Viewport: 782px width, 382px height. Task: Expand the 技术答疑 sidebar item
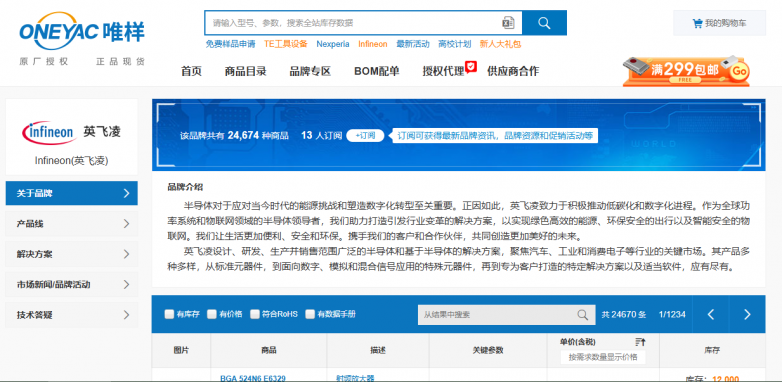[x=72, y=315]
